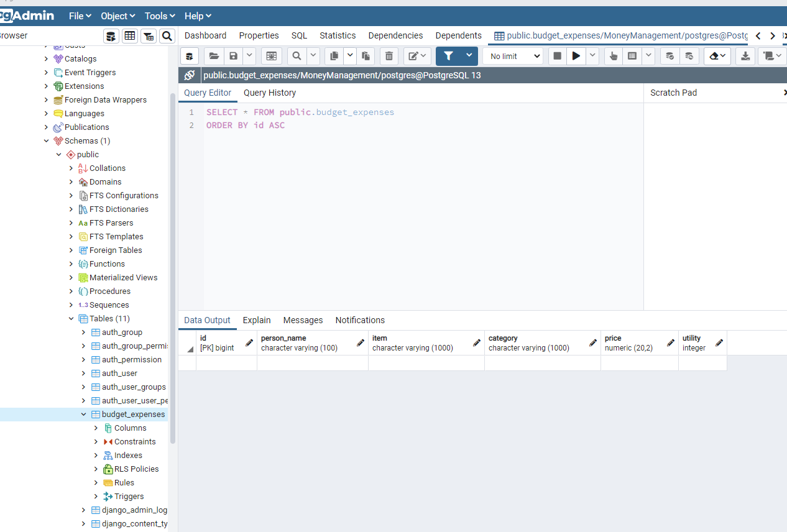Image resolution: width=787 pixels, height=532 pixels.
Task: Run the query with Execute play icon
Action: click(576, 56)
